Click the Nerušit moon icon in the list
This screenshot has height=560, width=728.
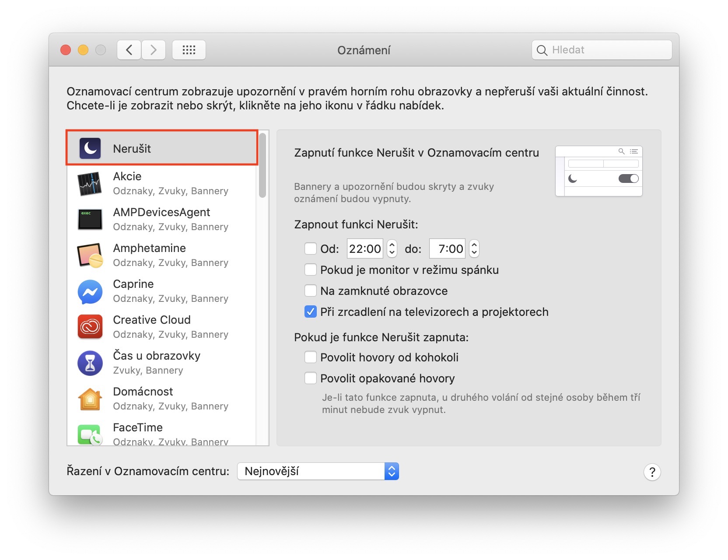point(90,148)
